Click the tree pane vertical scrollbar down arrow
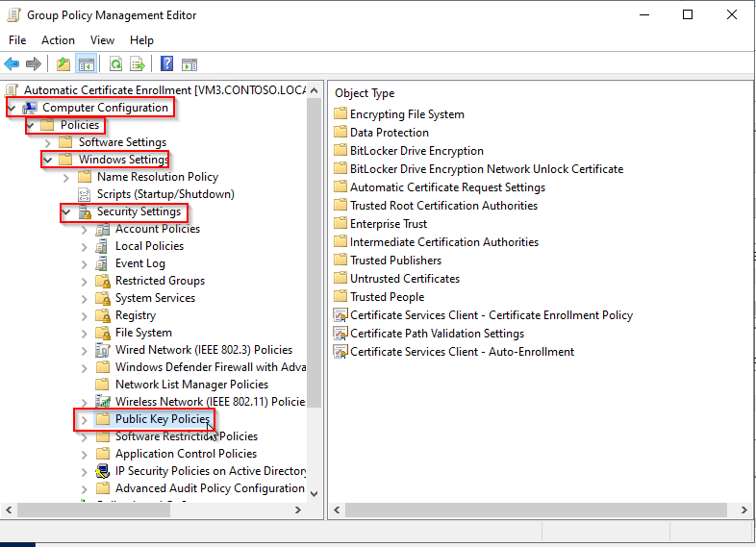Screen dimensions: 756x547 pos(314,492)
